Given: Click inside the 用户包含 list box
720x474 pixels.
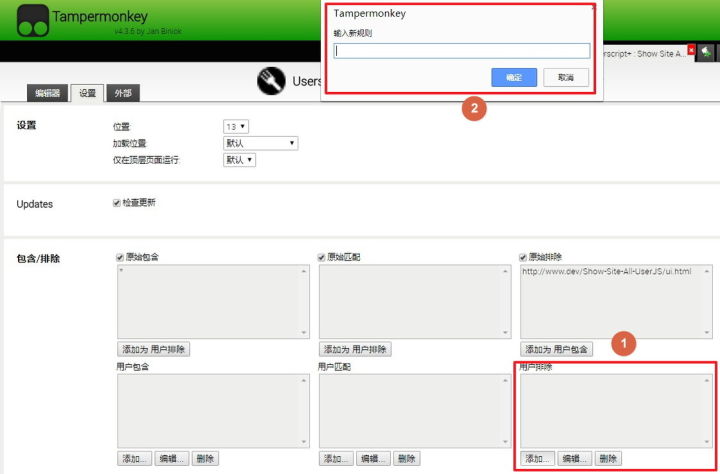Looking at the screenshot, I should (x=214, y=411).
